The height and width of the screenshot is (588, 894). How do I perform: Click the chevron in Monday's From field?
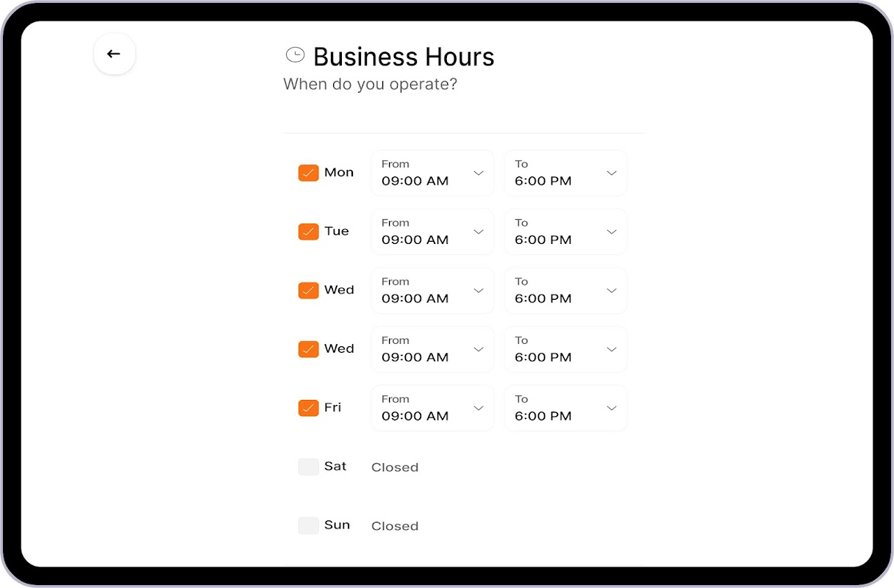click(x=479, y=173)
